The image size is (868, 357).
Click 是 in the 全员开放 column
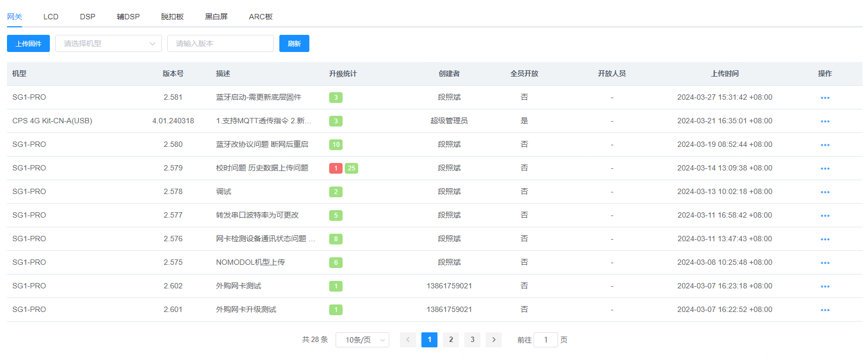click(524, 121)
